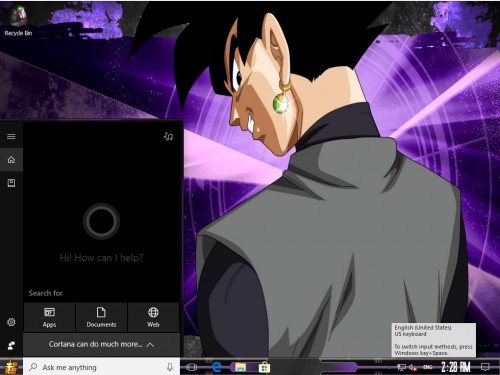Expand 'Cortana can do much more' bar
500x375 pixels.
(x=101, y=344)
